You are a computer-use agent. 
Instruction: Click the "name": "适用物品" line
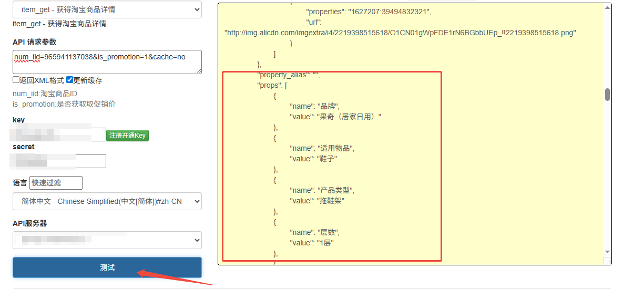point(322,148)
